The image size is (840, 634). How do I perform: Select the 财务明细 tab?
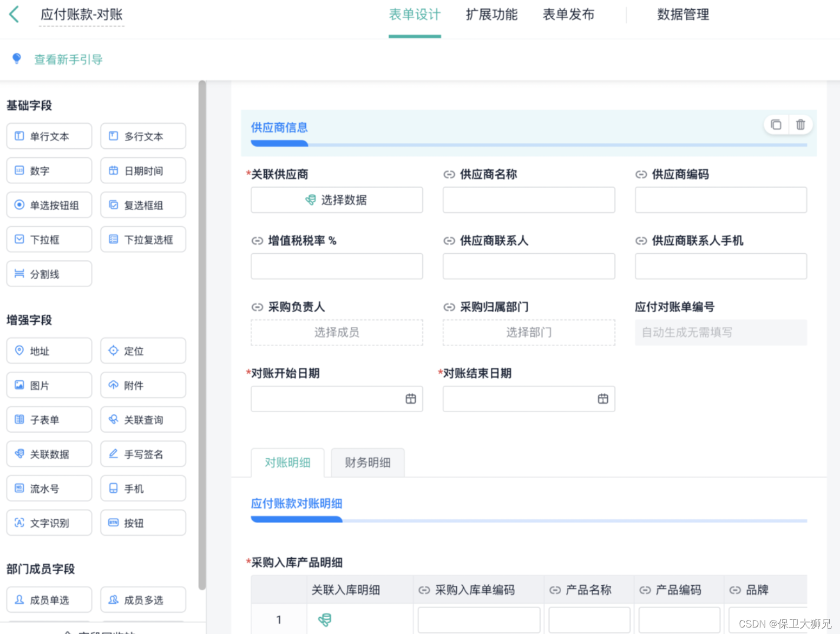point(367,463)
